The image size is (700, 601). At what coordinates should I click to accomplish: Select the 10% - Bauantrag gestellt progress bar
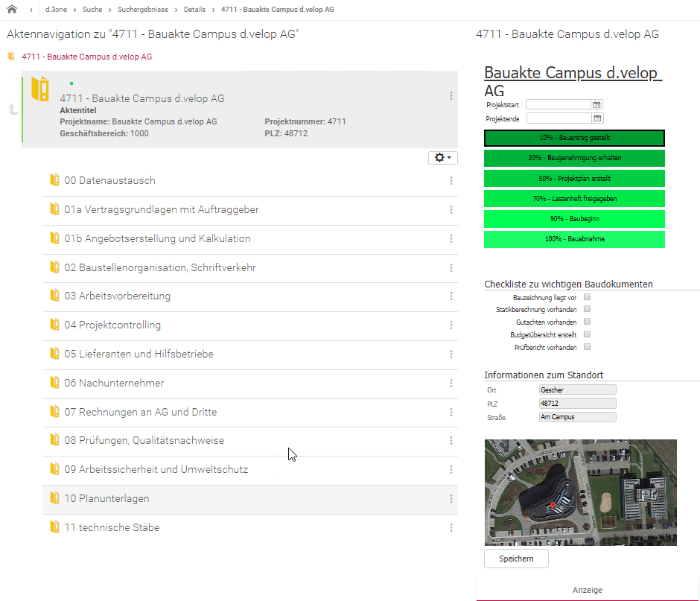click(x=575, y=138)
